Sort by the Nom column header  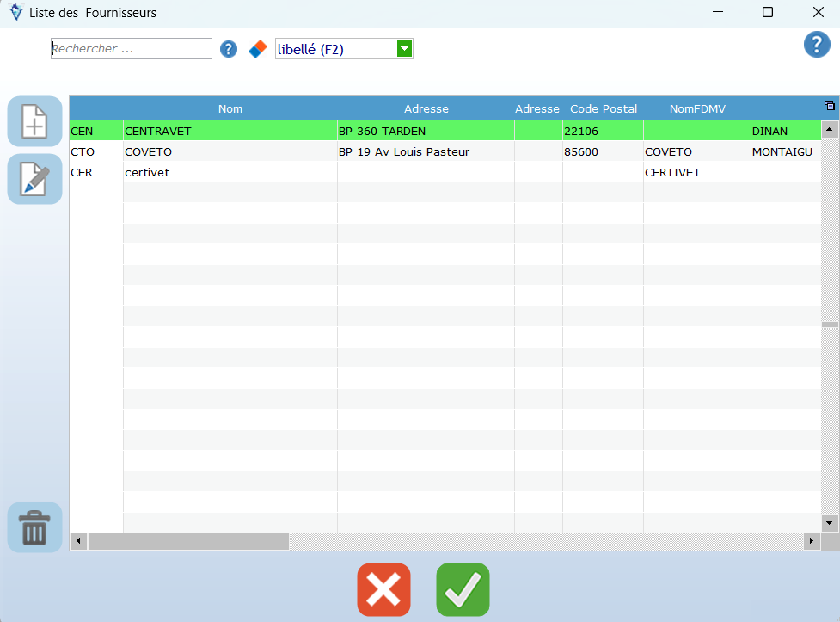[x=230, y=109]
